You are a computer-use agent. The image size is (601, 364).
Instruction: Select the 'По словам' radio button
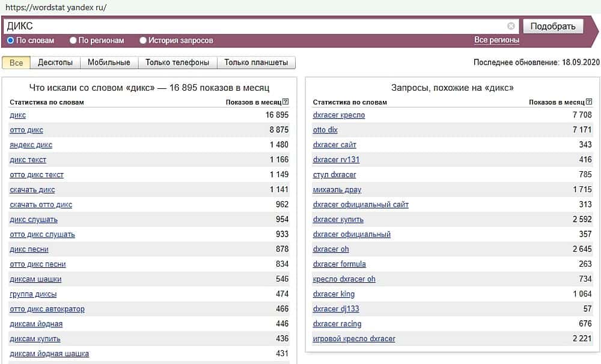pyautogui.click(x=11, y=41)
